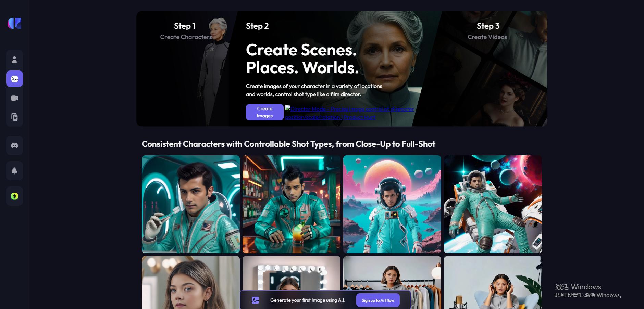Open the notifications bell icon
Viewport: 644px width, 309px height.
click(14, 171)
